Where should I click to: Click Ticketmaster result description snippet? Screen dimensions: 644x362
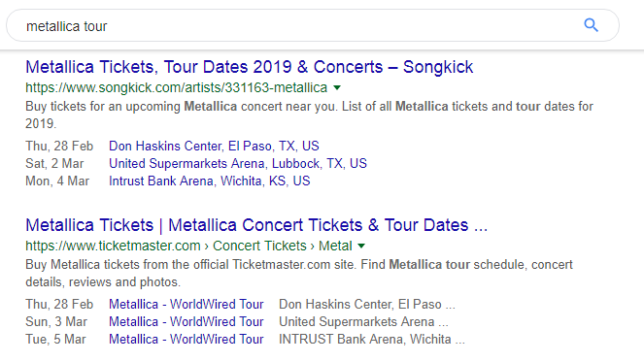299,273
